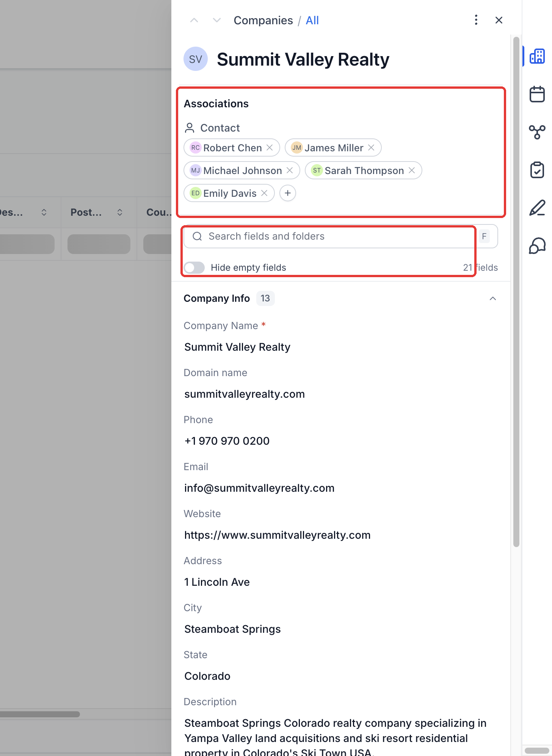Close the Summit Valley Realty panel

[x=499, y=20]
